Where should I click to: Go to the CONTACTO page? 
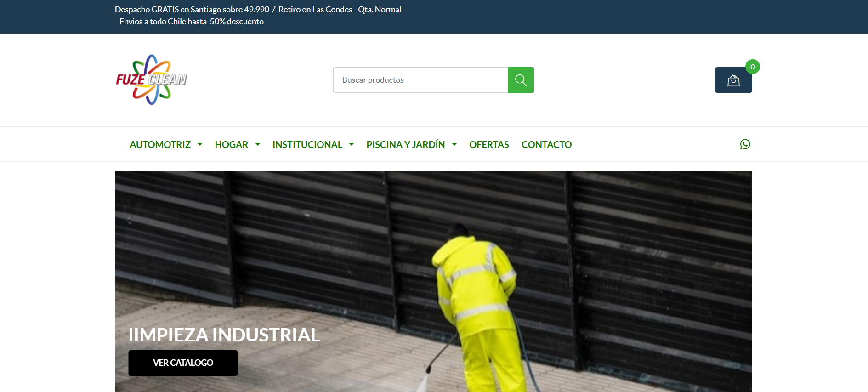tap(546, 144)
